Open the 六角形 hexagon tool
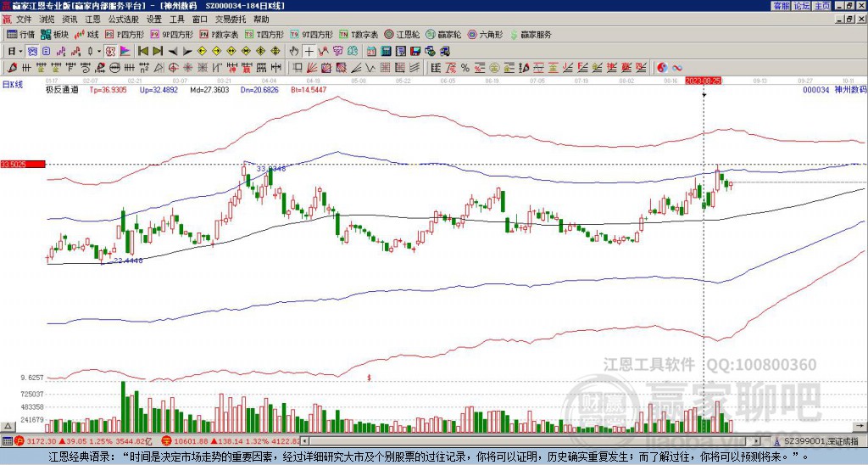This screenshot has width=868, height=465. [485, 34]
